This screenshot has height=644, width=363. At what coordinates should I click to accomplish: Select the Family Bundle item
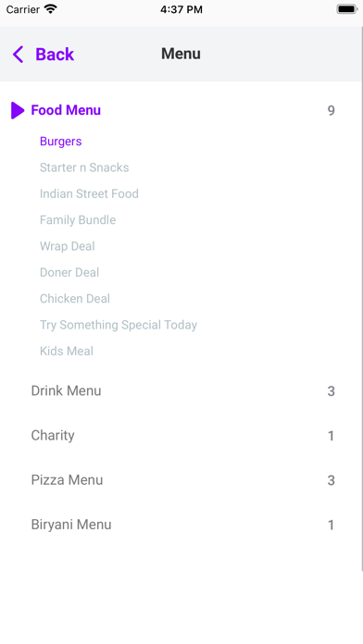(78, 220)
